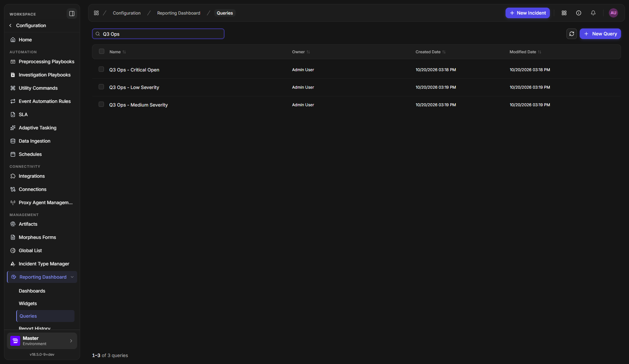Select the Queries submenu item
Image resolution: width=629 pixels, height=364 pixels.
pyautogui.click(x=45, y=316)
